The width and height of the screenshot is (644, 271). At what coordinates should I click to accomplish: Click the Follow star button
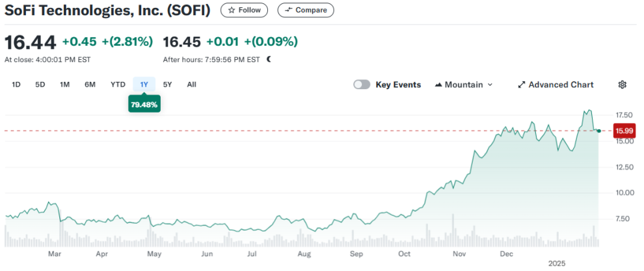pos(244,10)
